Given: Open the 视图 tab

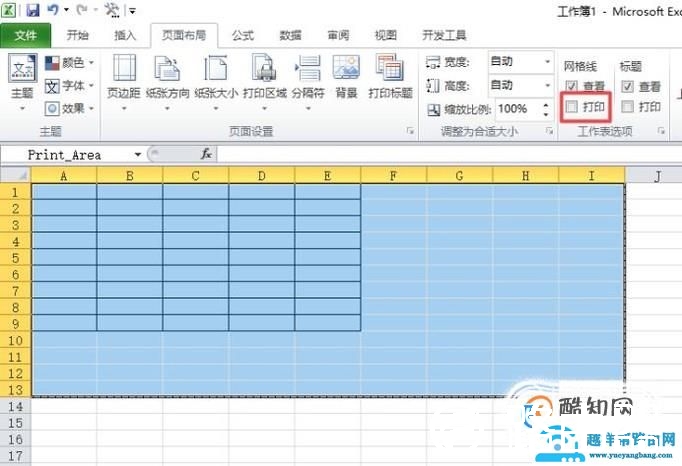Looking at the screenshot, I should pyautogui.click(x=386, y=35).
